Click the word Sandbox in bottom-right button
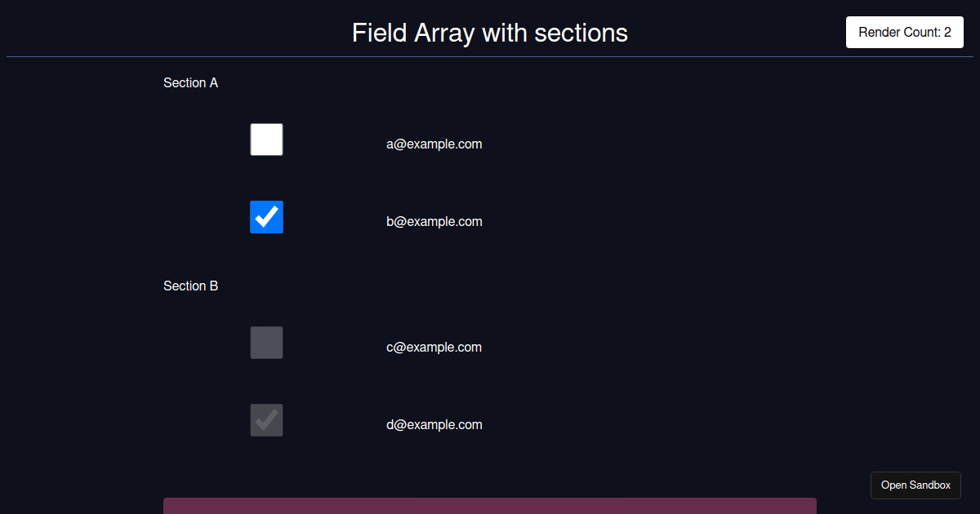The height and width of the screenshot is (514, 980). pos(930,485)
